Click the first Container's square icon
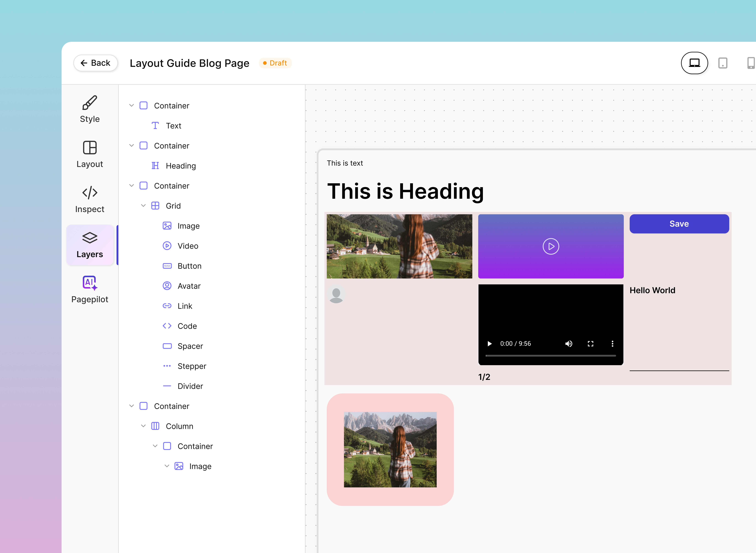756x553 pixels. (143, 105)
